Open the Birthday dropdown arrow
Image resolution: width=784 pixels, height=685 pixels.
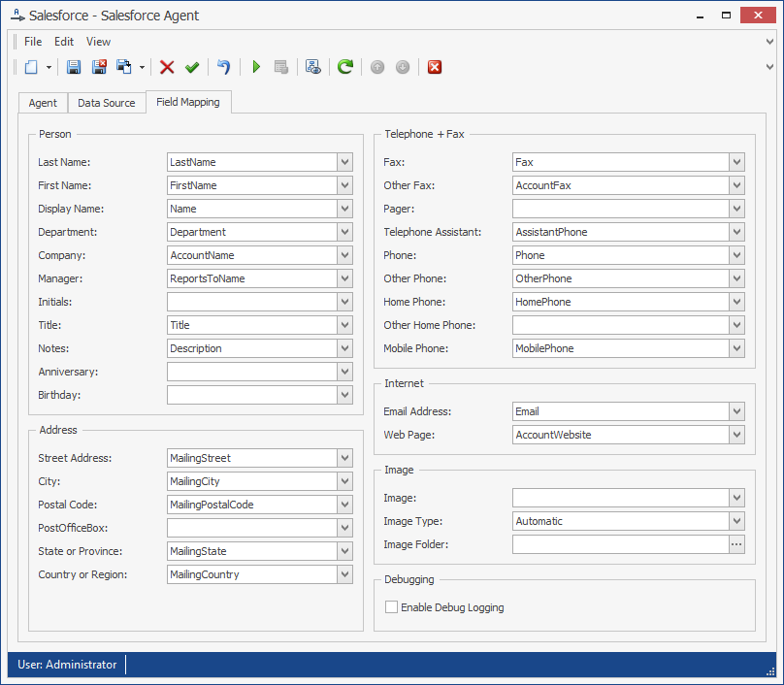(345, 395)
